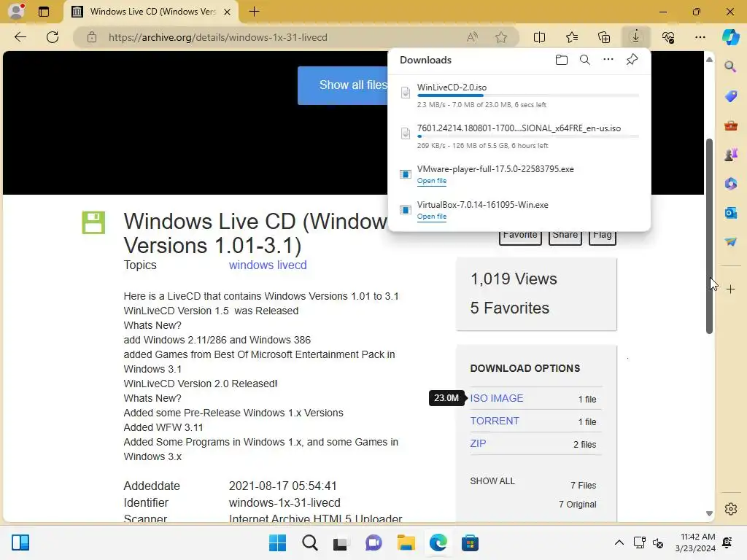Click the scrollbar up arrow
This screenshot has height=560, width=747.
click(x=709, y=60)
